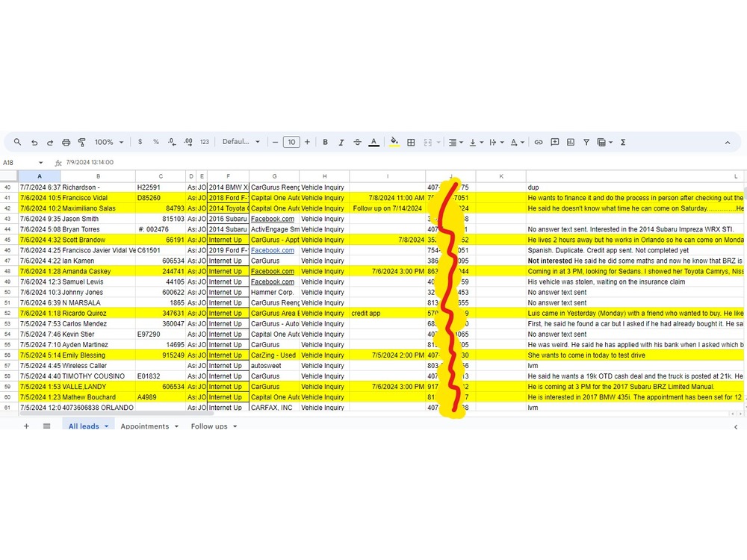Print the spreadsheet
Image resolution: width=747 pixels, height=560 pixels.
pos(66,142)
